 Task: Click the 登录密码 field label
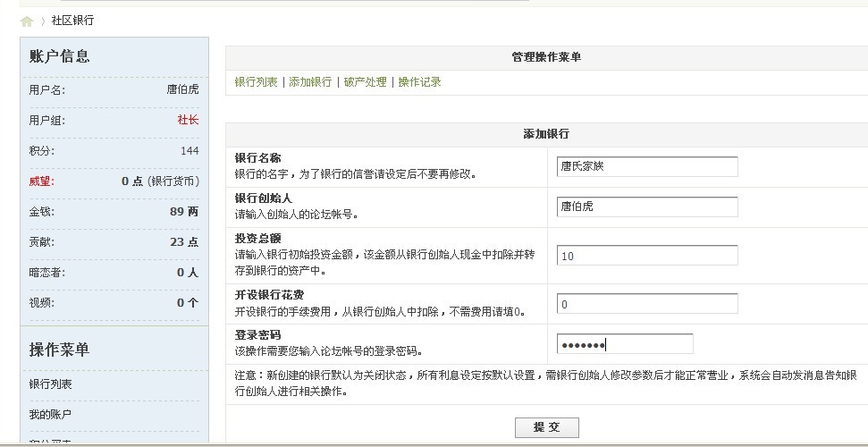pos(258,335)
